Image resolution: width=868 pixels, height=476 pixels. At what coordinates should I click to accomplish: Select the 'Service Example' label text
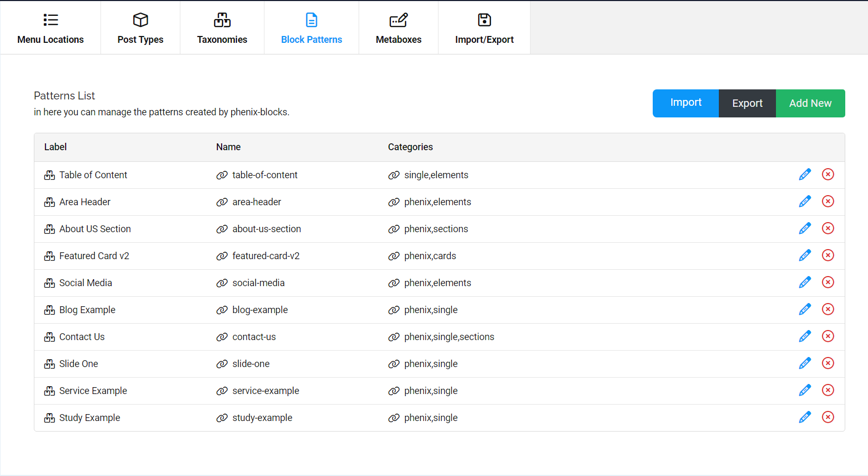pyautogui.click(x=93, y=391)
